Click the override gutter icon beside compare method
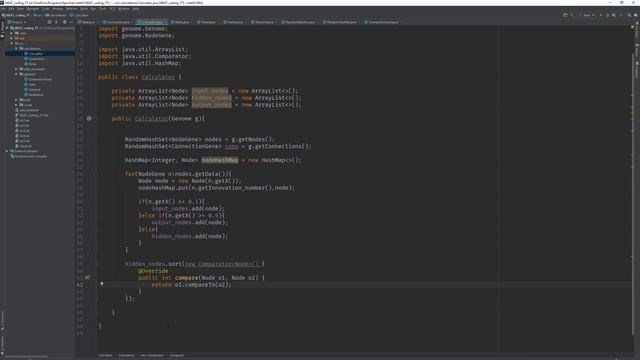Viewport: 640px width, 360px height. [x=87, y=278]
